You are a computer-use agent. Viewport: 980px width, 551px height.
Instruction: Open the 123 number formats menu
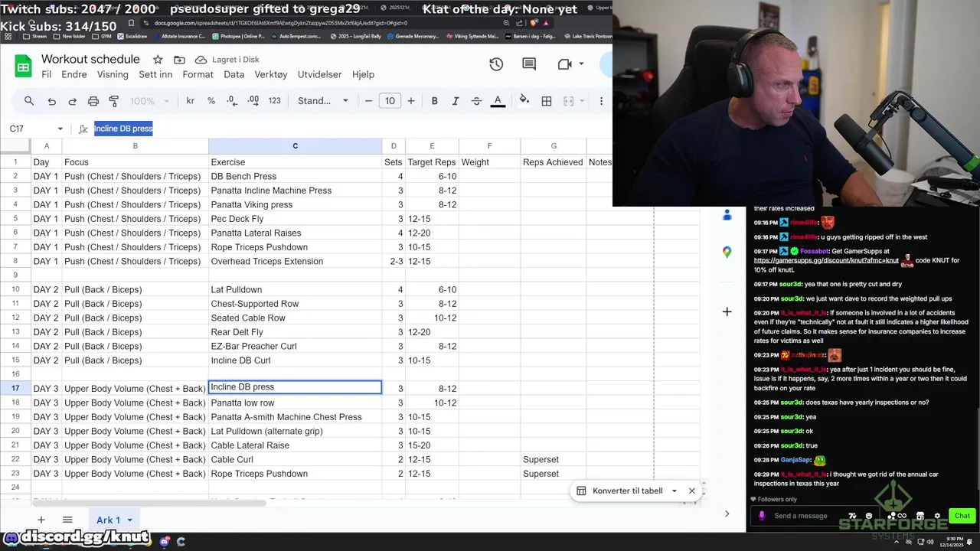point(274,101)
